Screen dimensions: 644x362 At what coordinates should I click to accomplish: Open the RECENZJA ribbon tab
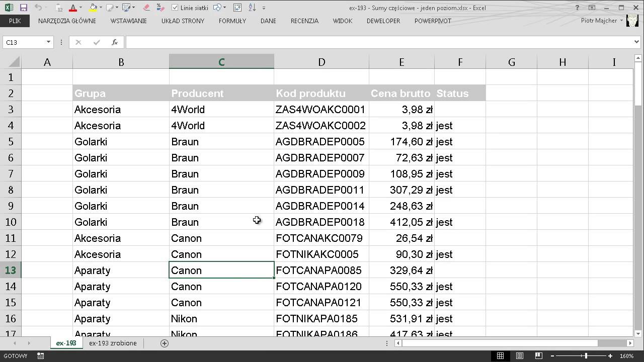click(x=304, y=21)
